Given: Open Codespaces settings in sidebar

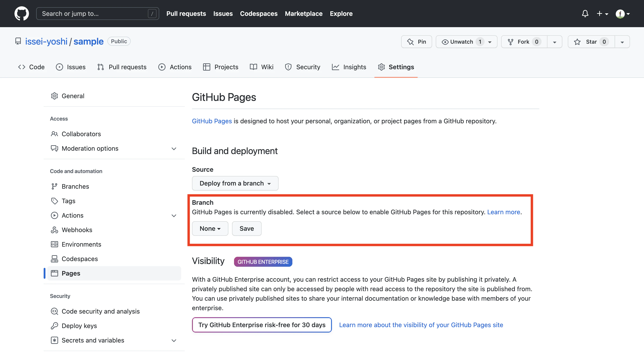Looking at the screenshot, I should [x=80, y=259].
